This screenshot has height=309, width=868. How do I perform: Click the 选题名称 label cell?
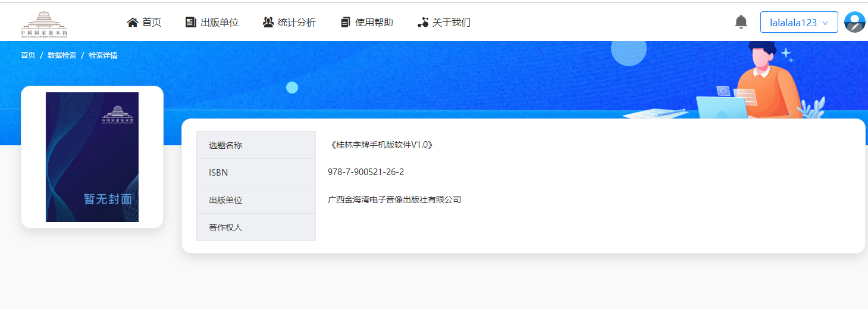pos(256,145)
